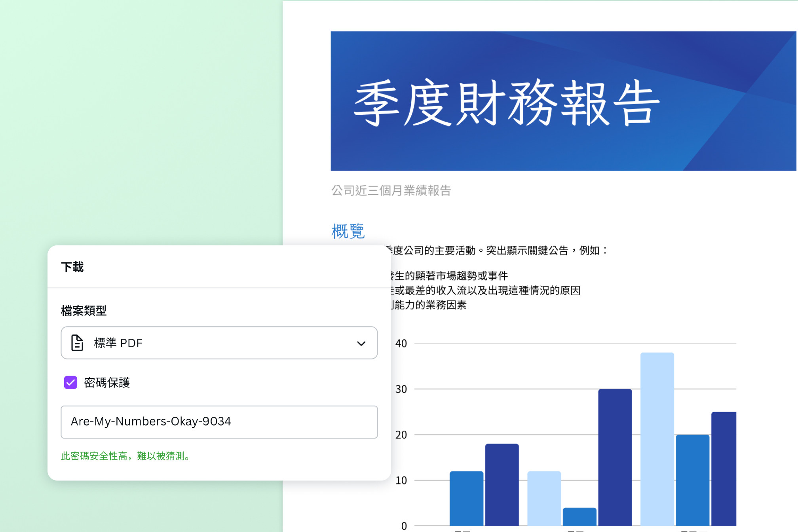
Task: Click the 概覽 heading
Action: [x=348, y=231]
